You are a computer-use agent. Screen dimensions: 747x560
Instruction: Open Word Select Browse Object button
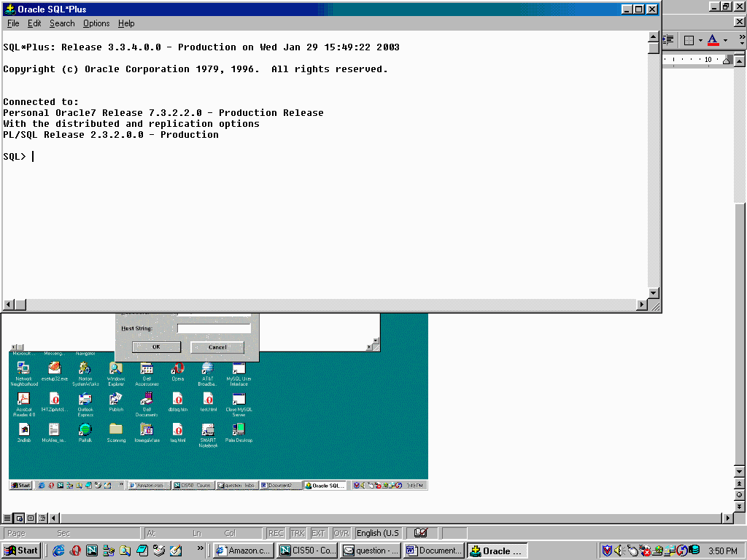(740, 495)
